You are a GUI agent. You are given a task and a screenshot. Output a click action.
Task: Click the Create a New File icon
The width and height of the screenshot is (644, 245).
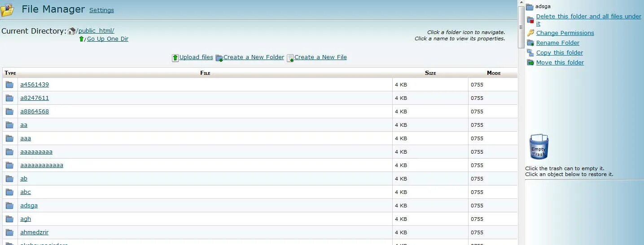290,58
